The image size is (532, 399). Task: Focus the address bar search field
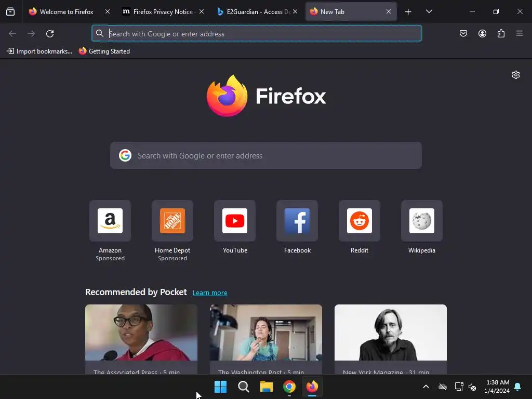point(257,34)
